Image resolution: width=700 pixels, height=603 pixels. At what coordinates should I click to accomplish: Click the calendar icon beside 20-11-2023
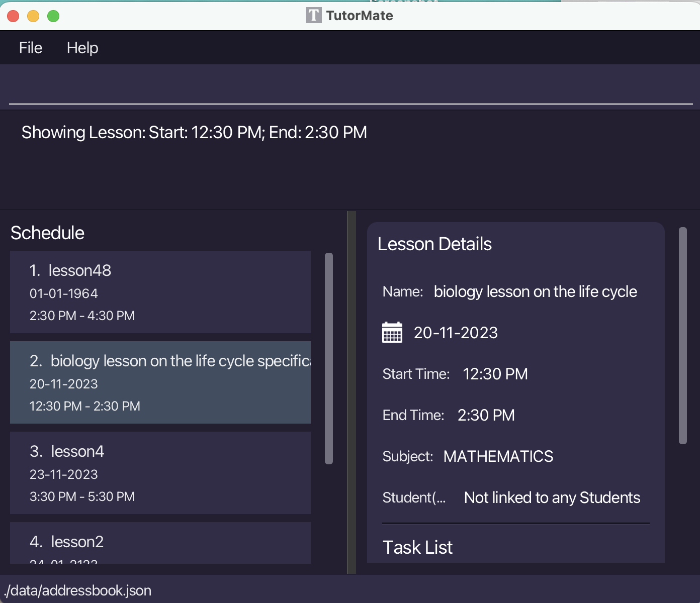[x=392, y=332]
